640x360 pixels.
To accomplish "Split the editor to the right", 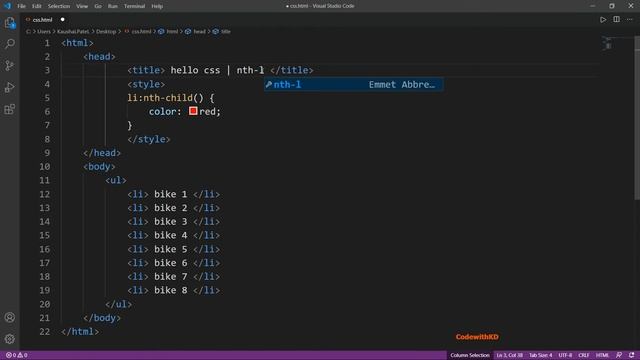I will tap(616, 20).
